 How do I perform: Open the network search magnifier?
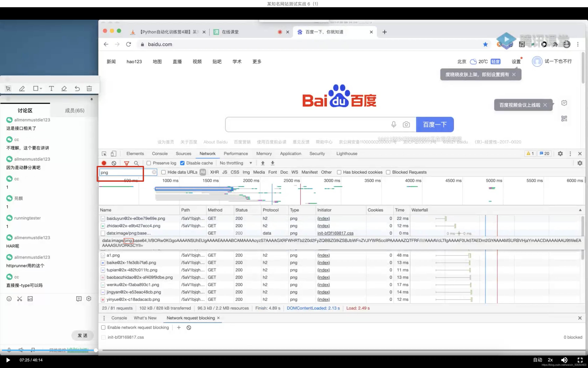[136, 163]
